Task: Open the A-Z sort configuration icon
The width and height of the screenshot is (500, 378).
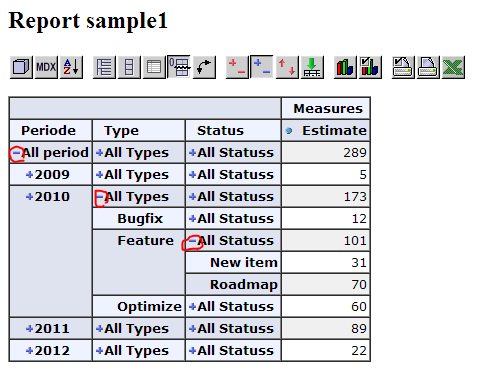Action: click(x=71, y=67)
